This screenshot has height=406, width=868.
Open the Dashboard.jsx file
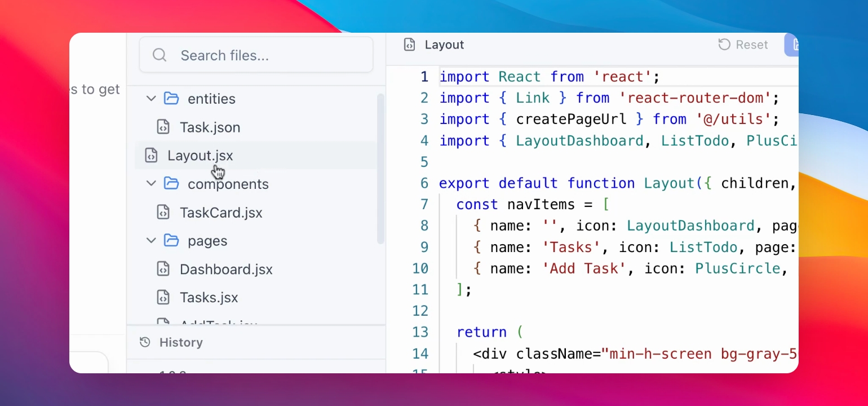[226, 269]
